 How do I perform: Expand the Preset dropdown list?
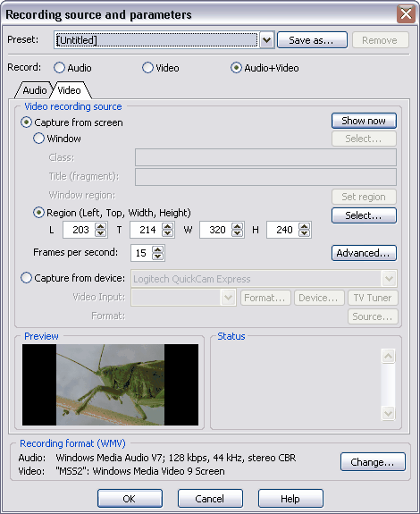(x=267, y=40)
